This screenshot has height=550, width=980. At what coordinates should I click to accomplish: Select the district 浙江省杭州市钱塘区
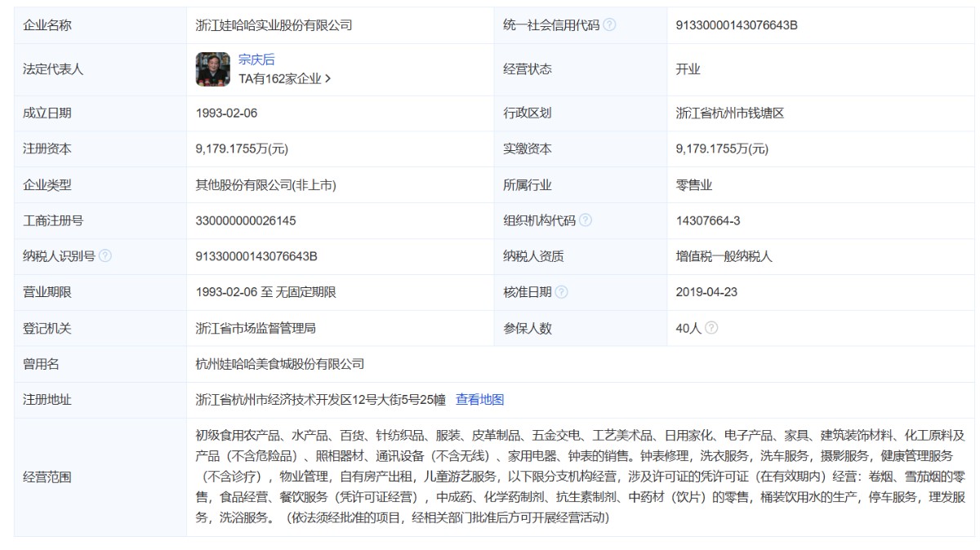(730, 113)
